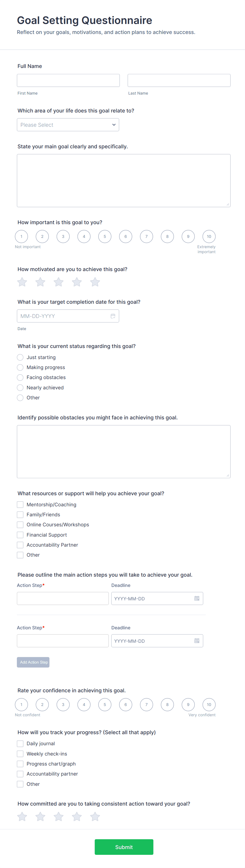Click the First Name input field
The width and height of the screenshot is (245, 868).
pyautogui.click(x=68, y=81)
